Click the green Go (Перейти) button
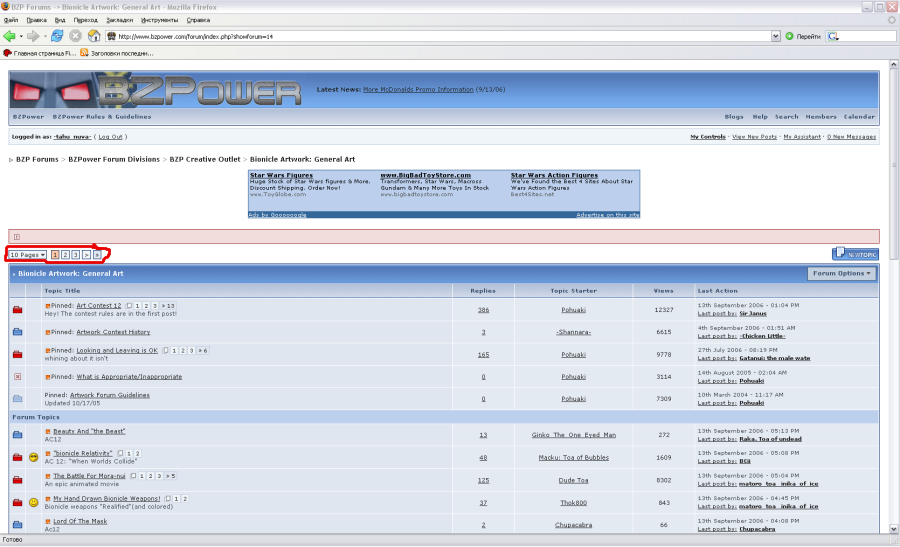This screenshot has height=547, width=900. pyautogui.click(x=803, y=36)
